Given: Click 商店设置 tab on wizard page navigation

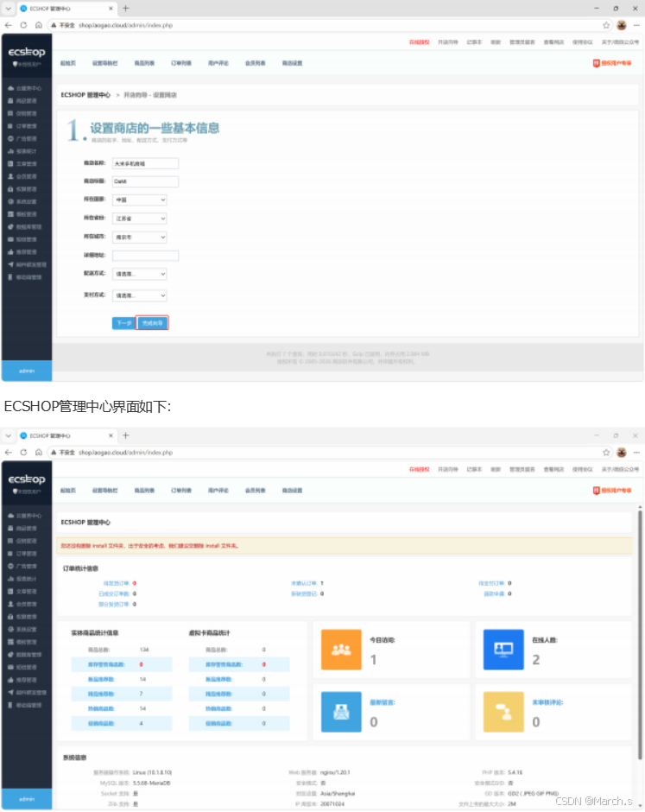Looking at the screenshot, I should [x=292, y=63].
